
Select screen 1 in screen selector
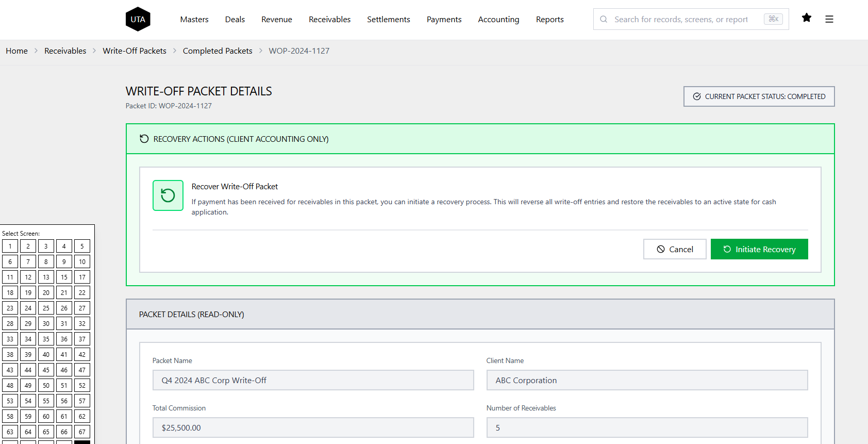coord(10,246)
